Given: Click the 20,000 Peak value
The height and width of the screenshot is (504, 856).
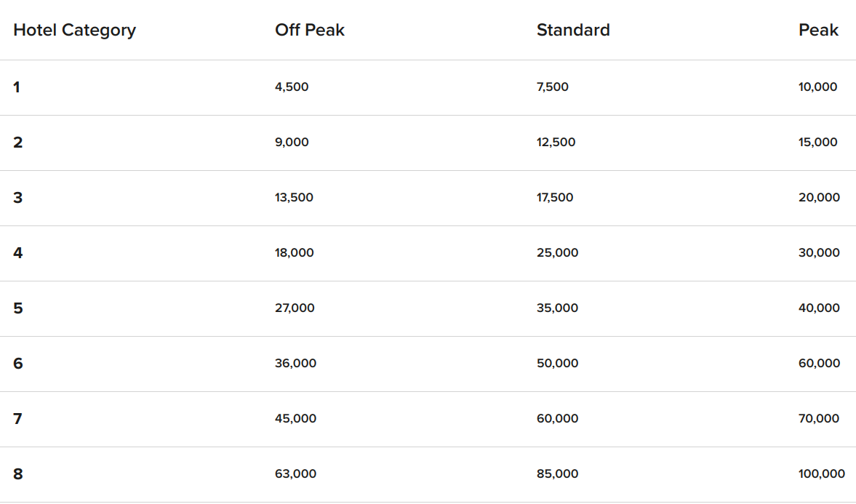Looking at the screenshot, I should point(819,198).
